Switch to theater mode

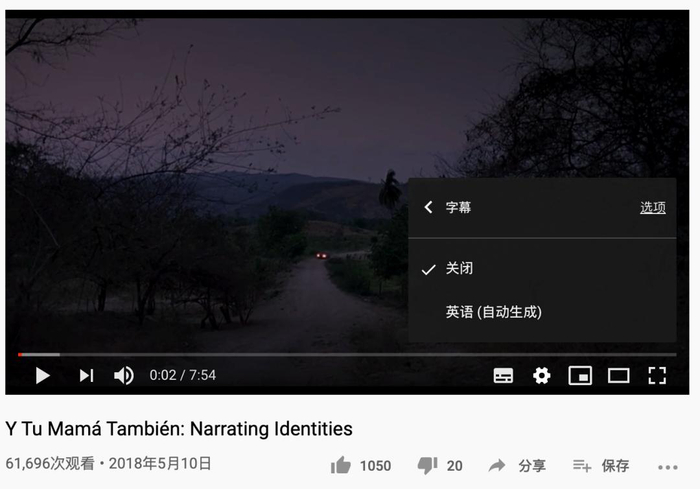[618, 376]
